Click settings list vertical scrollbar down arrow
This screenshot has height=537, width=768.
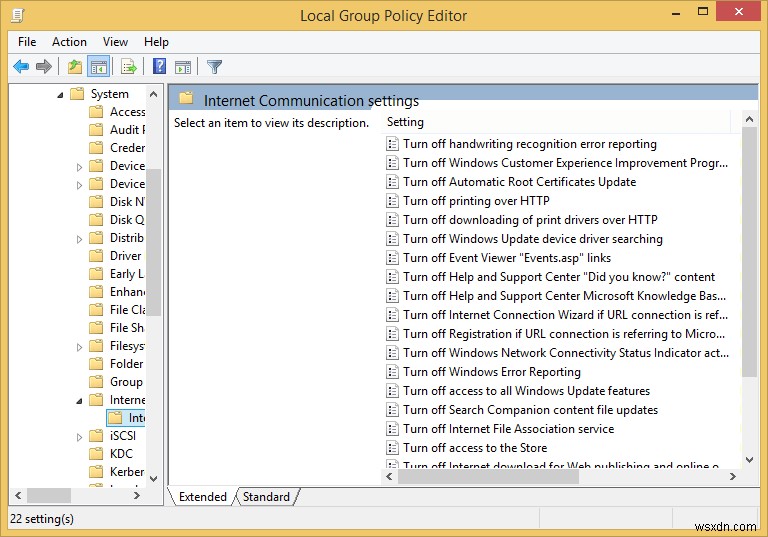pyautogui.click(x=750, y=460)
